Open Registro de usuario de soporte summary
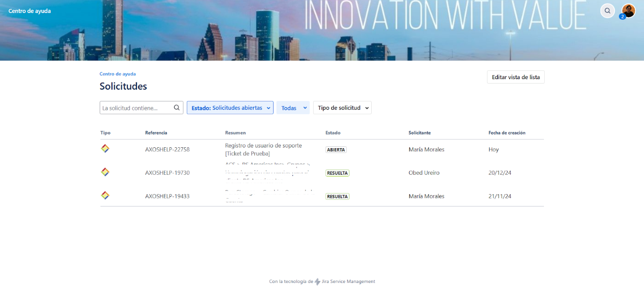Screen dimensions: 644x293 263,146
